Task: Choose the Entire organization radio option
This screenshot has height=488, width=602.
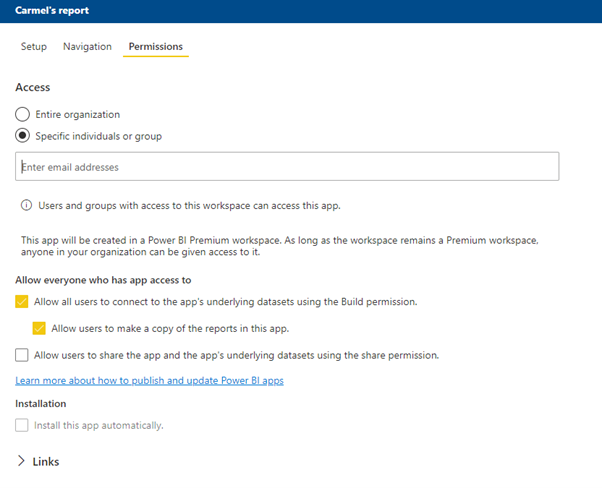Action: click(x=23, y=115)
